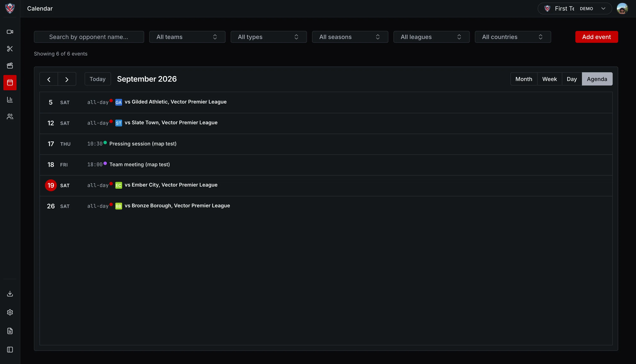Screen dimensions: 636x364
Task: Click the download icon in sidebar
Action: click(x=10, y=293)
